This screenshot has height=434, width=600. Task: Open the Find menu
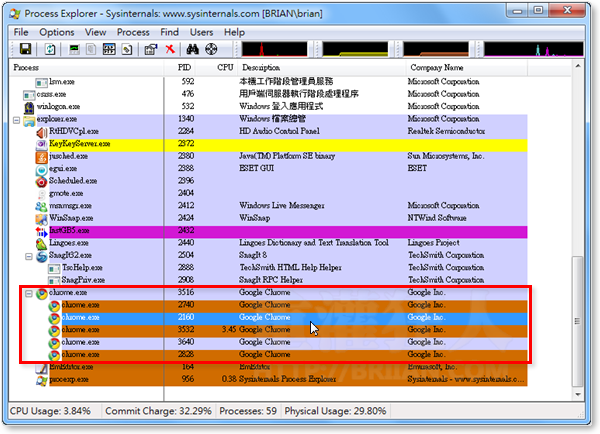tap(169, 32)
